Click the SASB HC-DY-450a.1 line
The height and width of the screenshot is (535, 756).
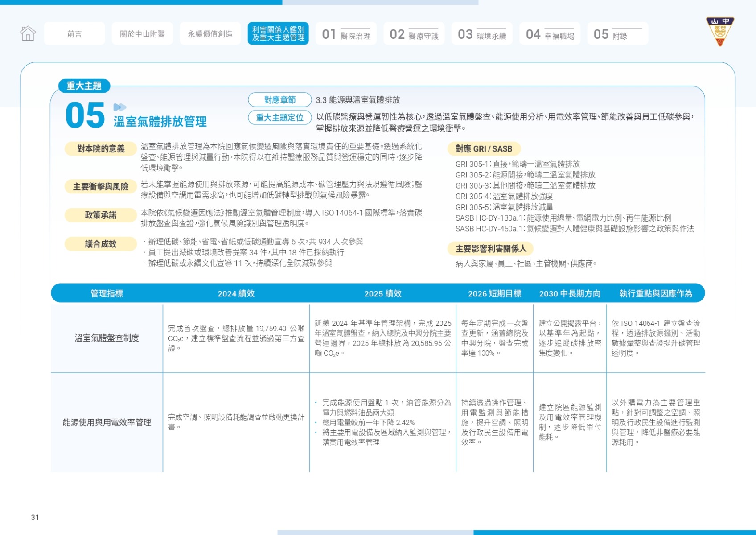575,229
